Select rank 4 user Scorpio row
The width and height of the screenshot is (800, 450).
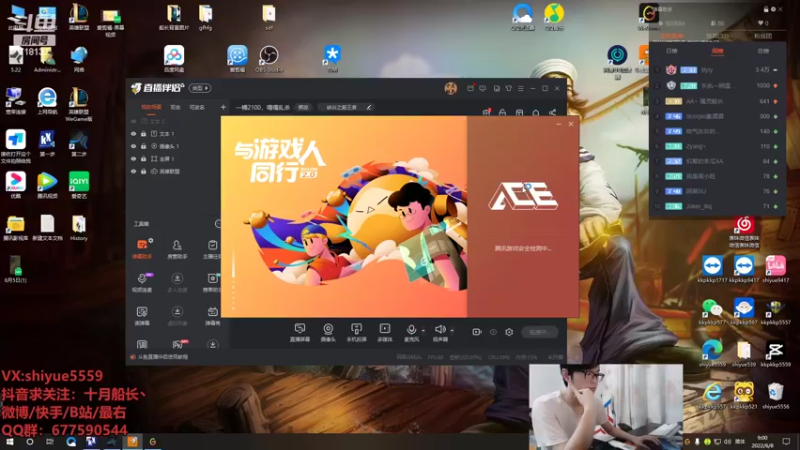pos(716,116)
